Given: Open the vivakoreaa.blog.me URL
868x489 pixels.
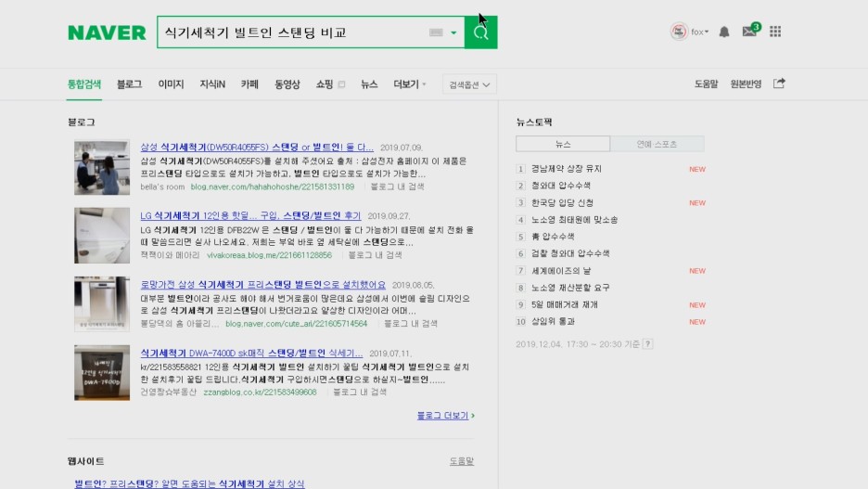Looking at the screenshot, I should tap(270, 255).
